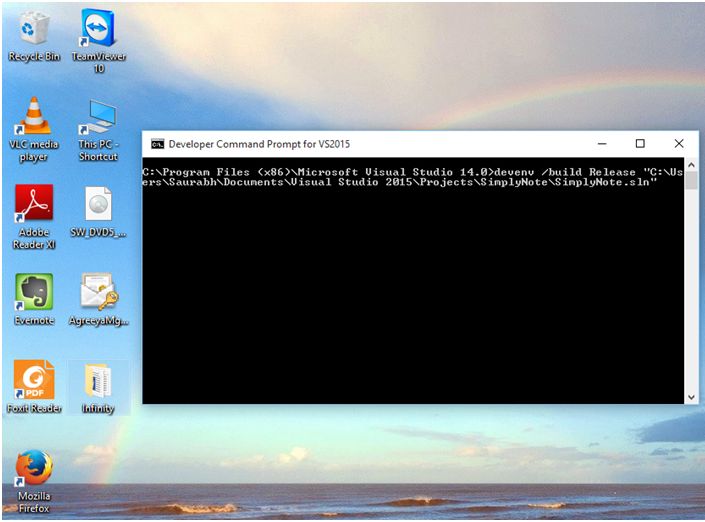Select the Mozilla Firefox shortcut
The width and height of the screenshot is (705, 522).
(x=34, y=481)
